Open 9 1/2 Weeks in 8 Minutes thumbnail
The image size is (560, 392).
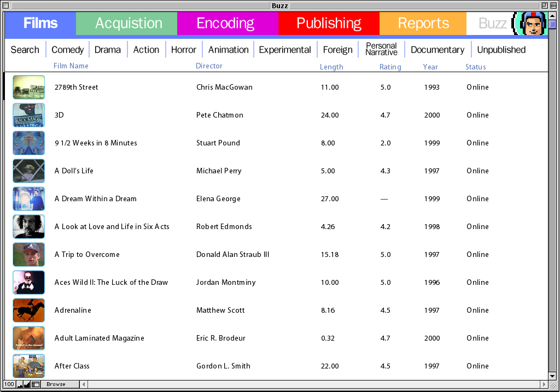(29, 143)
